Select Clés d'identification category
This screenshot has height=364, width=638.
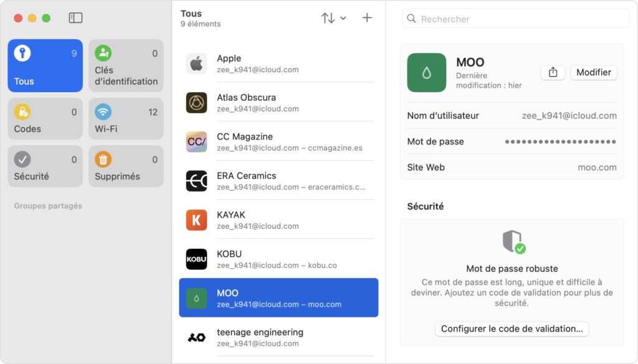point(126,66)
